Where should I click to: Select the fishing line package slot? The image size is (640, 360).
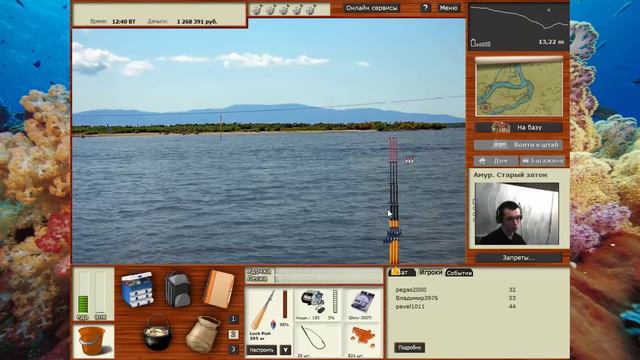[x=362, y=304]
